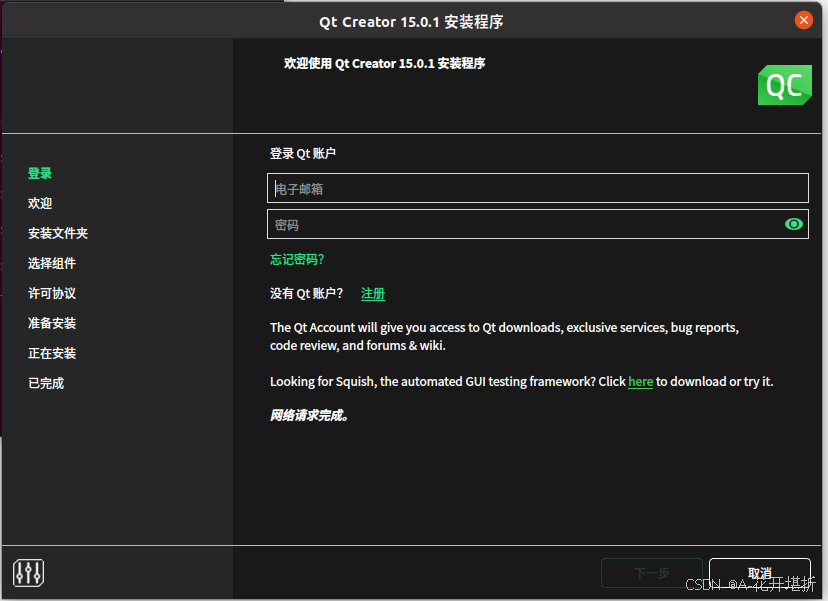Image resolution: width=828 pixels, height=601 pixels.
Task: Select the 安装文件夹 step in sidebar
Action: (58, 233)
